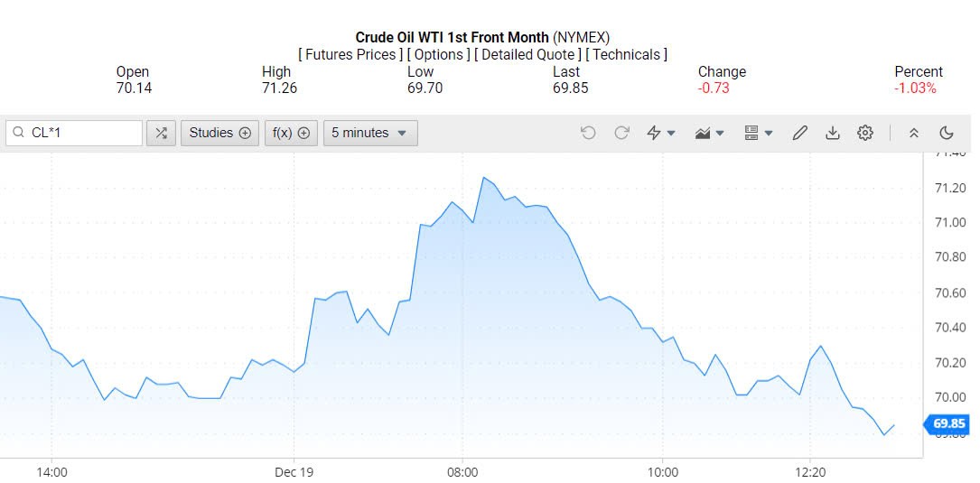Click the symbol compare shuffle icon
Viewport: 980px width, 483px height.
click(x=161, y=134)
